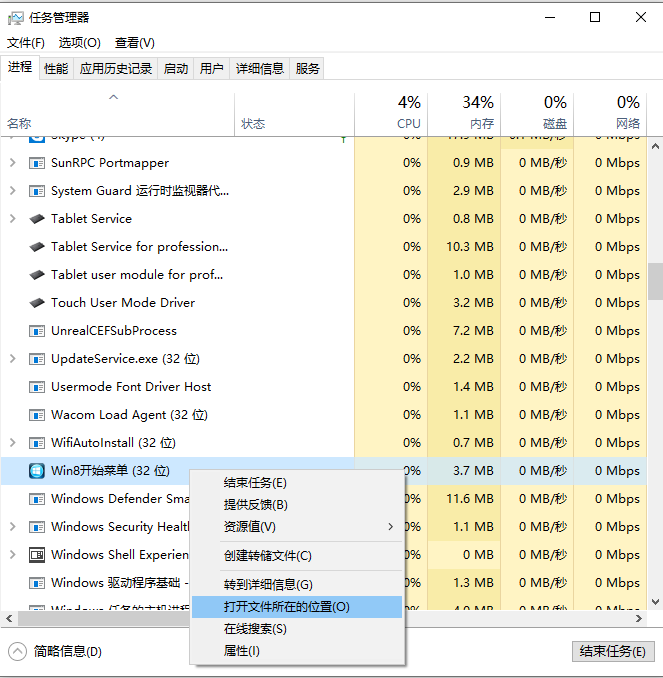663x678 pixels.
Task: Switch to the 服务 tab
Action: coord(307,68)
